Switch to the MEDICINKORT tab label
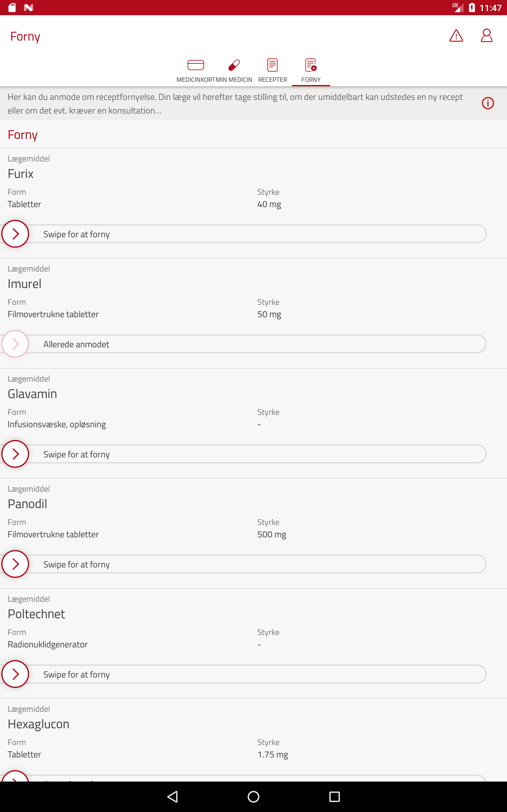The height and width of the screenshot is (812, 507). (x=196, y=80)
